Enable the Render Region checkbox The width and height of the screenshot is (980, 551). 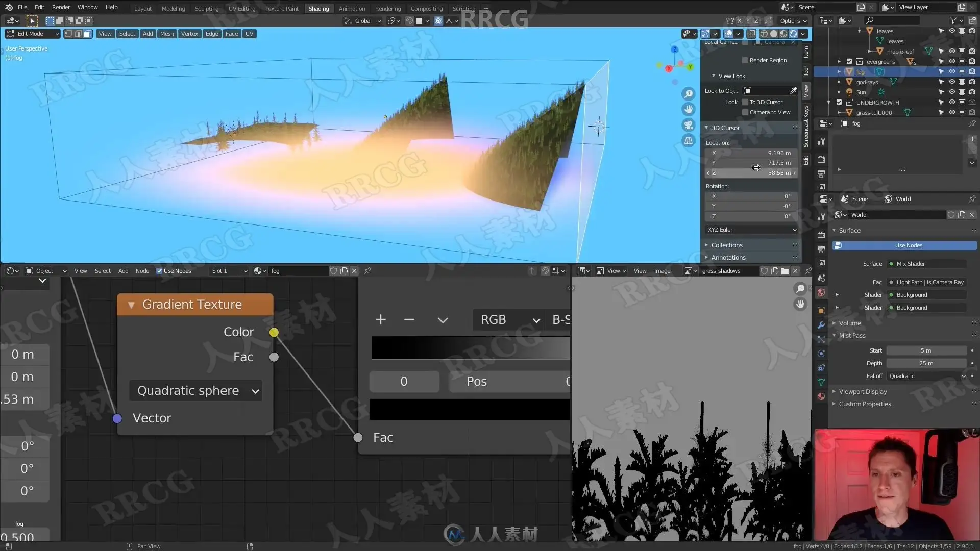(x=745, y=60)
